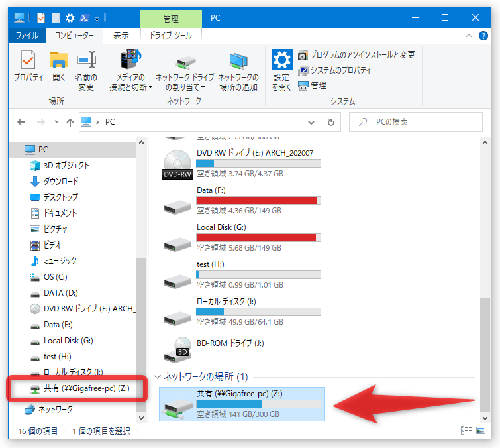The image size is (500, 448).
Task: Select Data (F:) drive in main pane
Action: (x=241, y=201)
